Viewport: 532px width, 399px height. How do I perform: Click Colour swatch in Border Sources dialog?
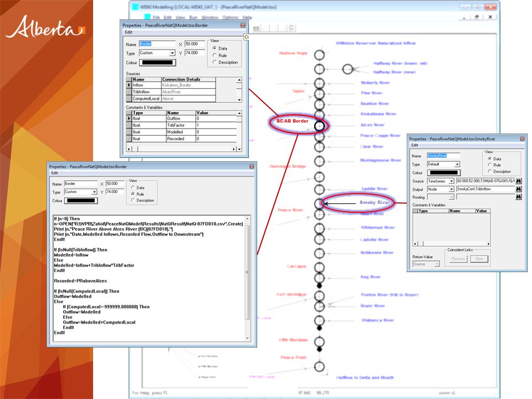click(x=157, y=63)
